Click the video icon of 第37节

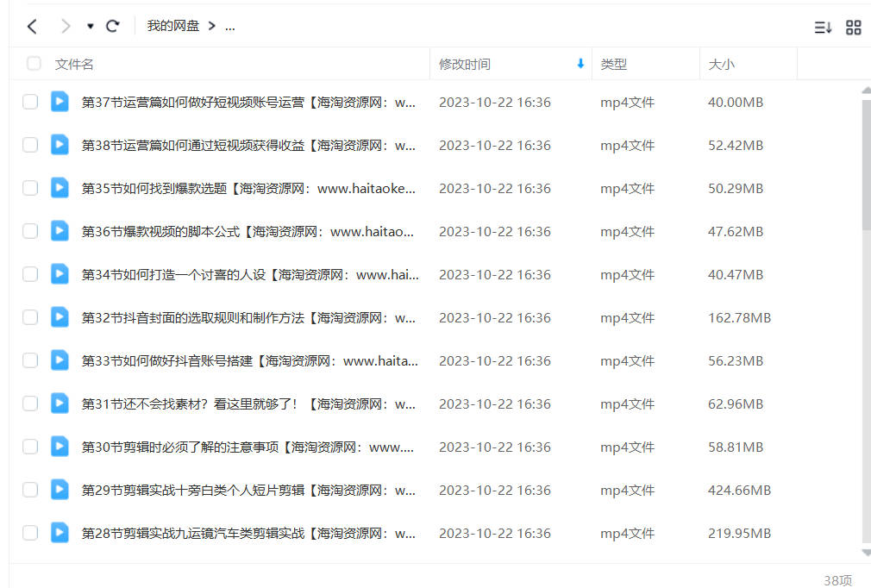point(60,102)
